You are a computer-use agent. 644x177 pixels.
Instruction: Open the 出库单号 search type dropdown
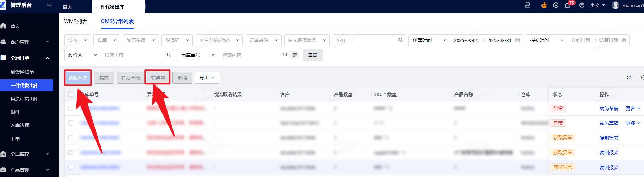(197, 55)
